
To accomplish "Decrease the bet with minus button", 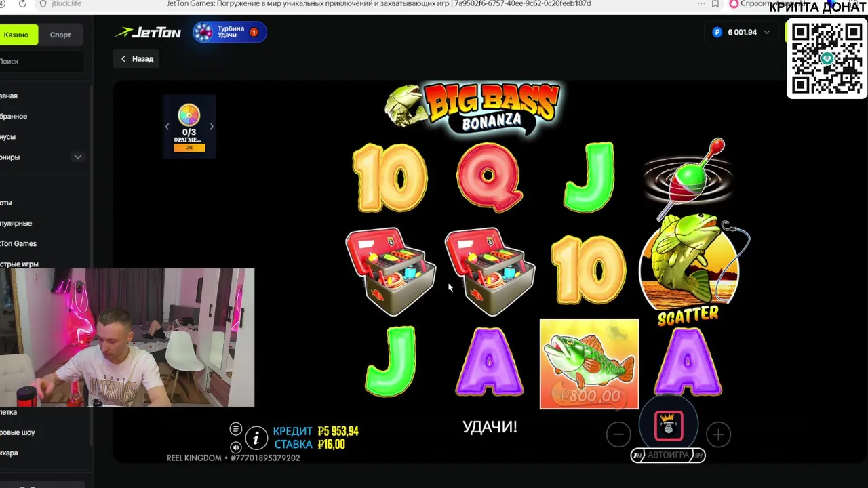I will tap(618, 434).
